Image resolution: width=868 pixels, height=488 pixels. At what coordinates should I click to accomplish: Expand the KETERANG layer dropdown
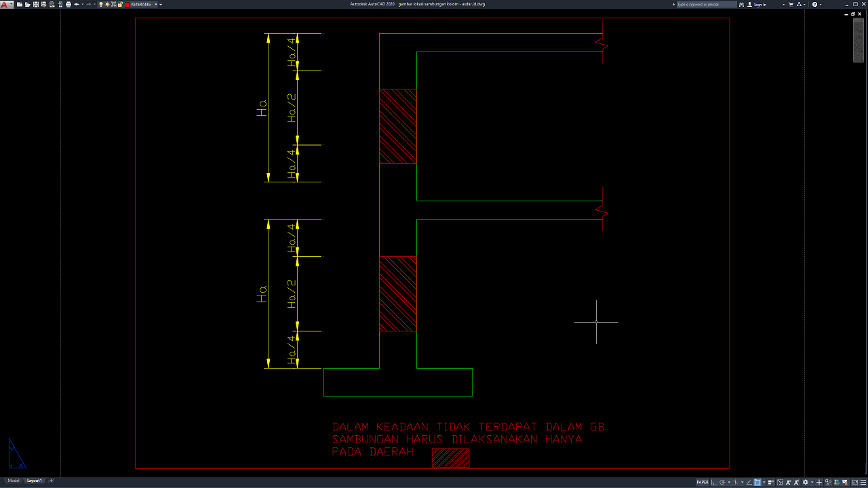155,4
